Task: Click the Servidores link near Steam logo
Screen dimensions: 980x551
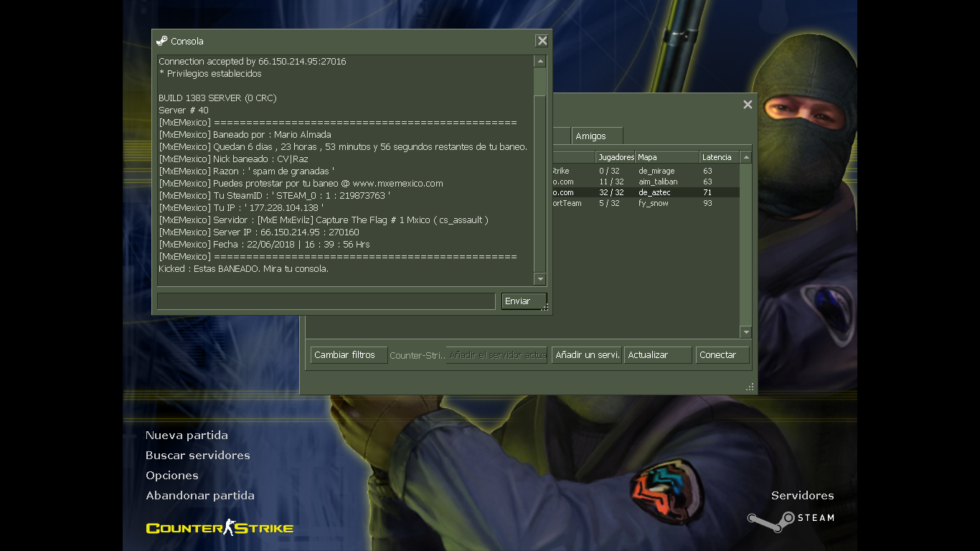Action: point(803,496)
